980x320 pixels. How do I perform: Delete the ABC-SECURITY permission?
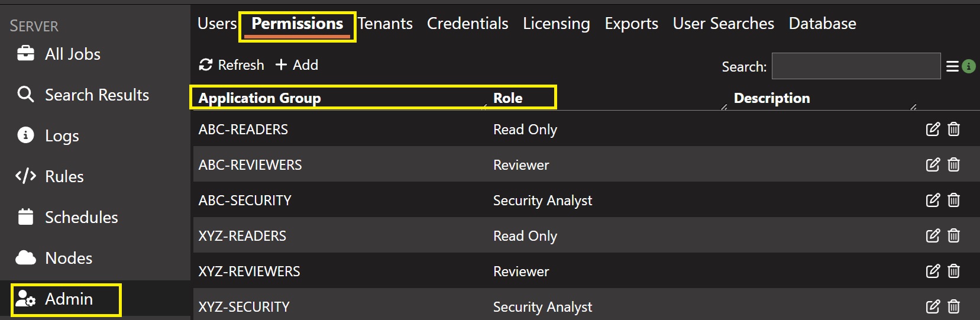click(x=953, y=200)
